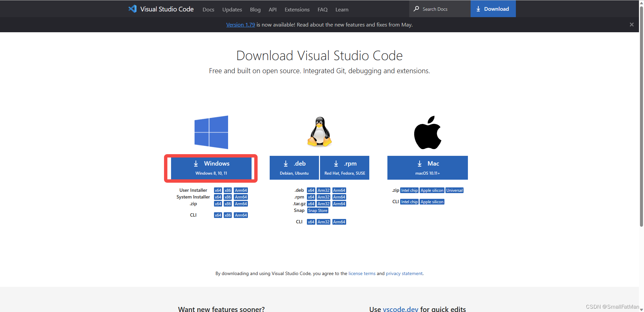The image size is (644, 312).
Task: Open the privacy statement link
Action: click(x=404, y=273)
